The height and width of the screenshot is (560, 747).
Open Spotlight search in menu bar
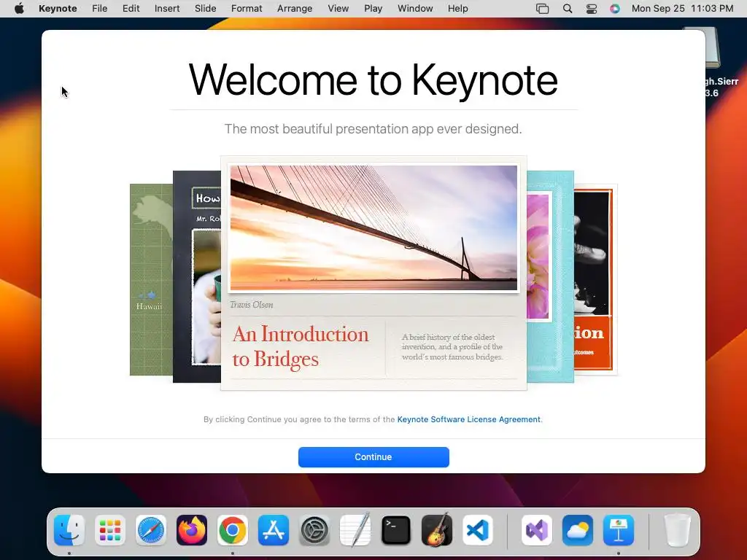click(568, 9)
